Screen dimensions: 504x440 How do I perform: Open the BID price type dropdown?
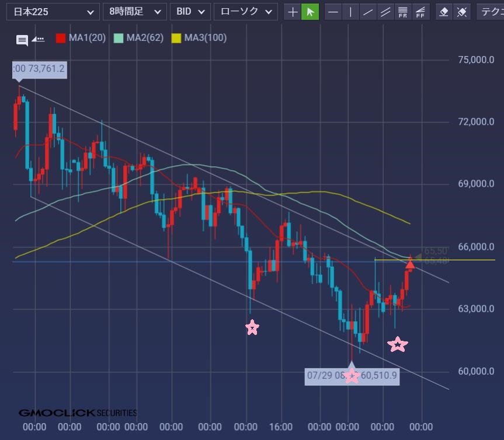point(190,12)
